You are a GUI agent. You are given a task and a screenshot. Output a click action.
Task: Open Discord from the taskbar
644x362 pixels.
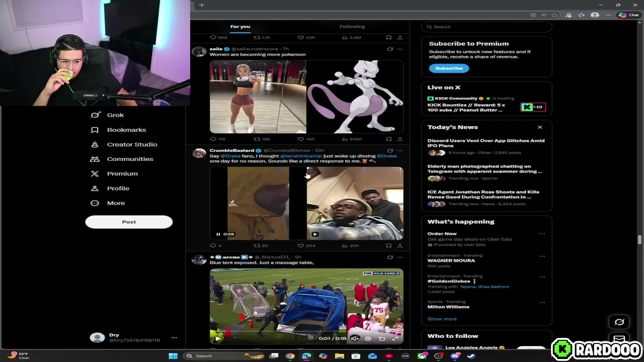(455, 356)
